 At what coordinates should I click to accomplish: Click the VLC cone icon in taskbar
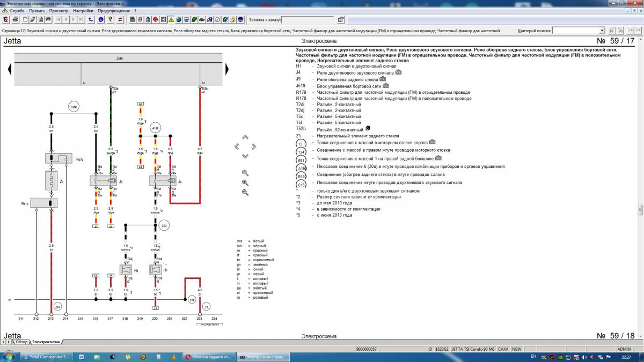click(x=173, y=357)
